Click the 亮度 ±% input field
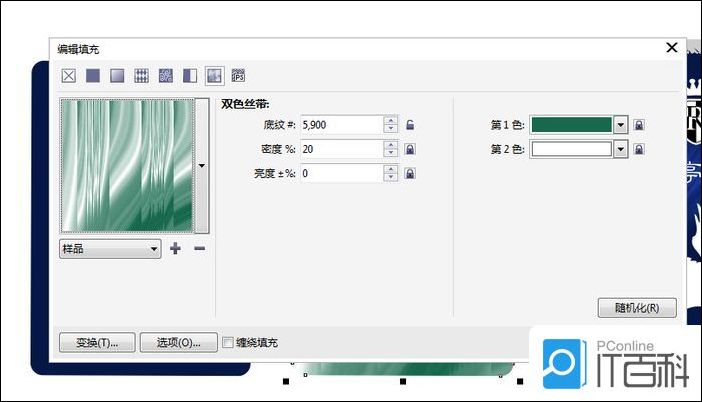The width and height of the screenshot is (702, 402). (x=342, y=173)
